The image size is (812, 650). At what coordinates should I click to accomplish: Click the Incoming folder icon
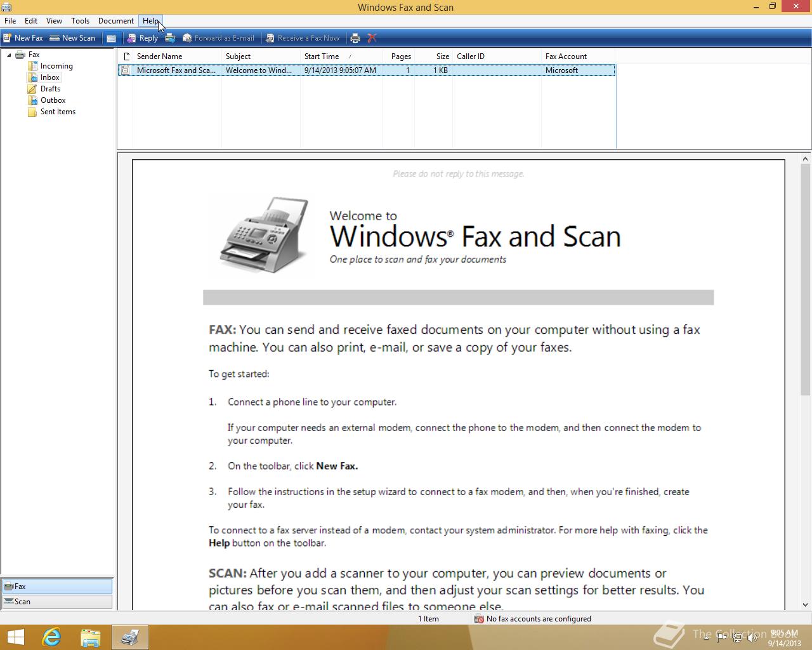pyautogui.click(x=32, y=66)
